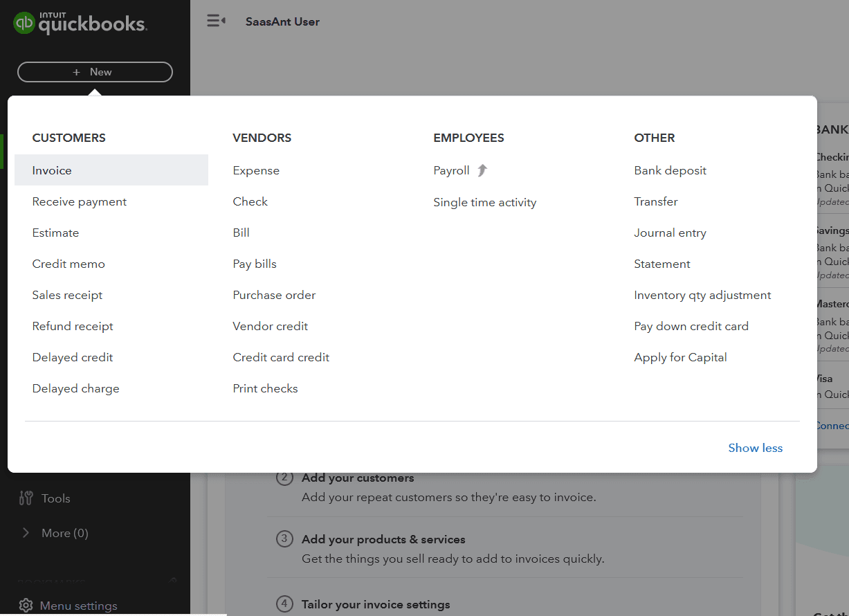
Task: Open Journal entry option
Action: click(670, 233)
